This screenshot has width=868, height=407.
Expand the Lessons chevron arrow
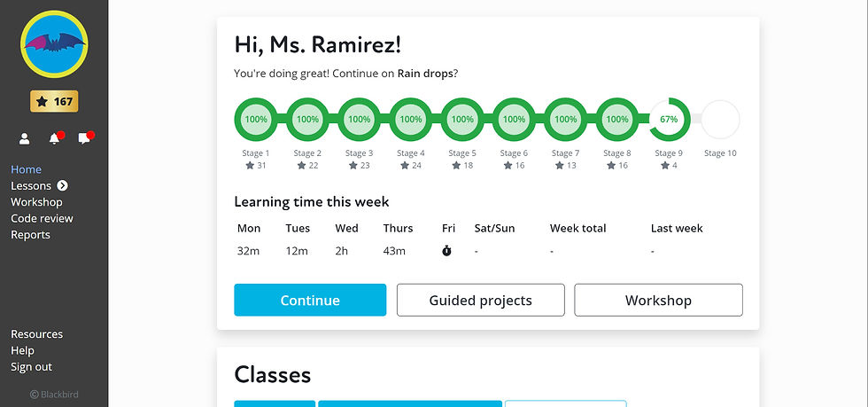coord(63,185)
